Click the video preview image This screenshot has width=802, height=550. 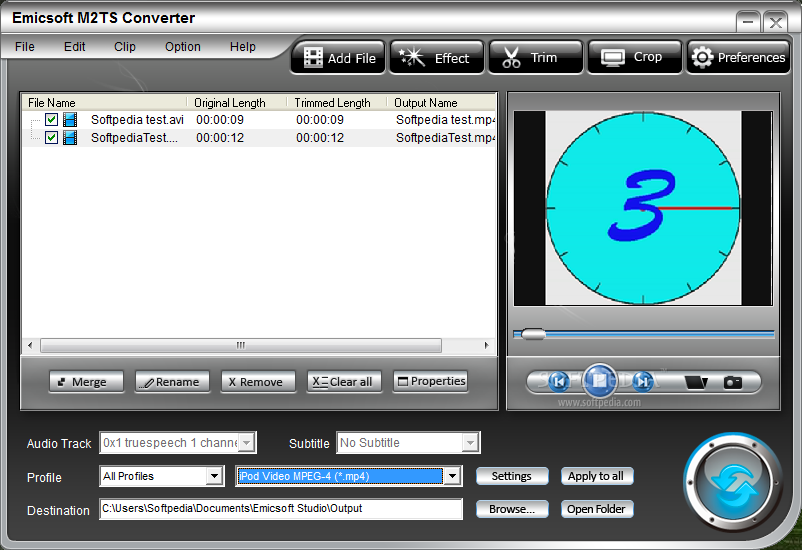click(643, 208)
